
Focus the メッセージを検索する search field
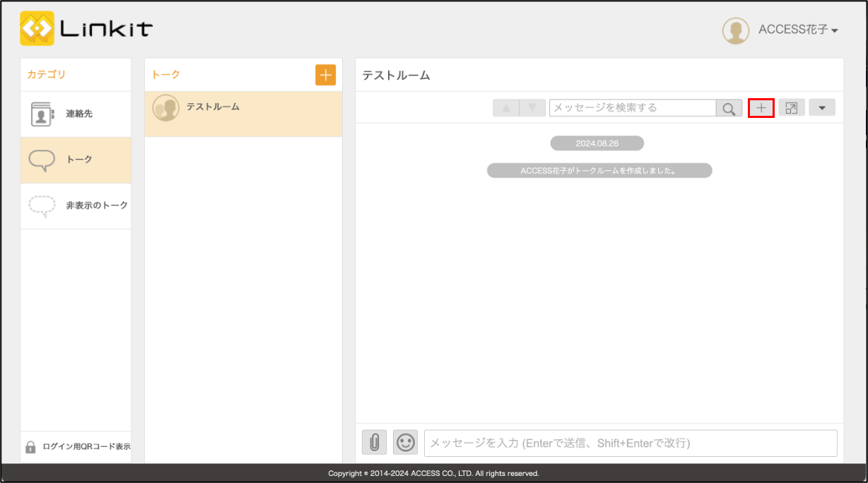pos(632,108)
